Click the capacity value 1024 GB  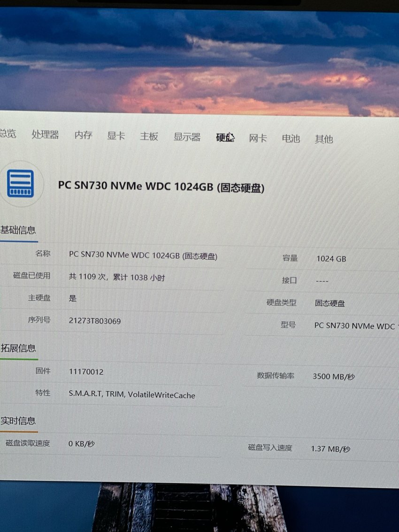click(331, 259)
